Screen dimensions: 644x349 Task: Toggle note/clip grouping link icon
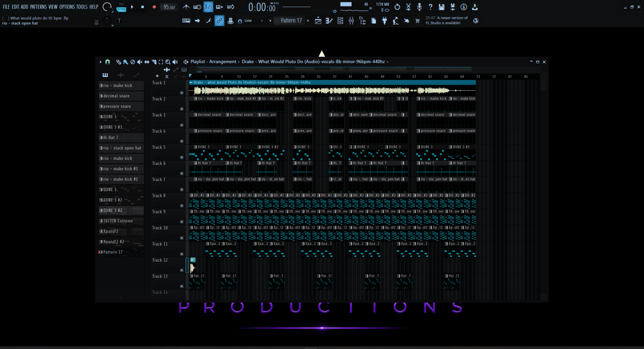[219, 21]
